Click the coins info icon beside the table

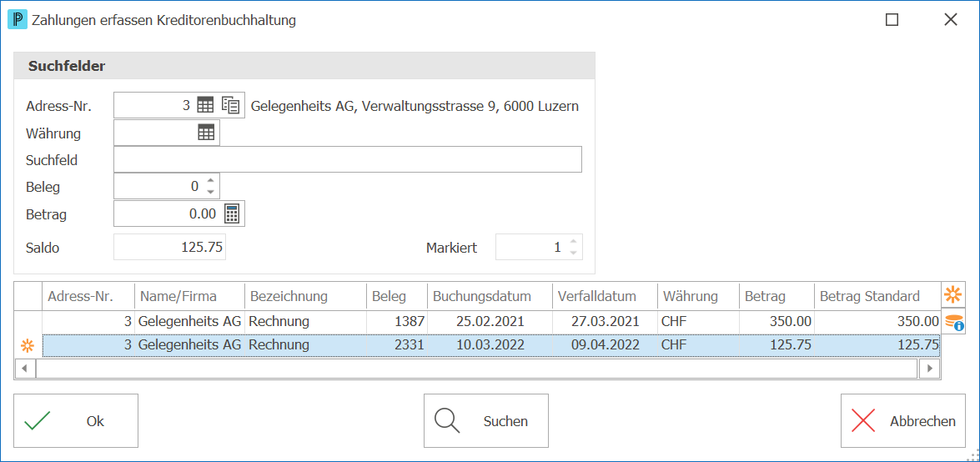[x=953, y=323]
